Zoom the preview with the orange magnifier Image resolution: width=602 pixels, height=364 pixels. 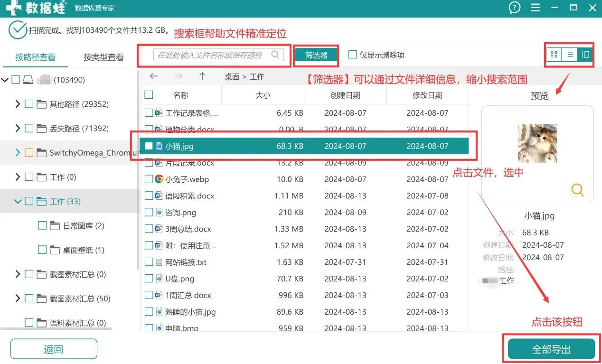pos(577,190)
